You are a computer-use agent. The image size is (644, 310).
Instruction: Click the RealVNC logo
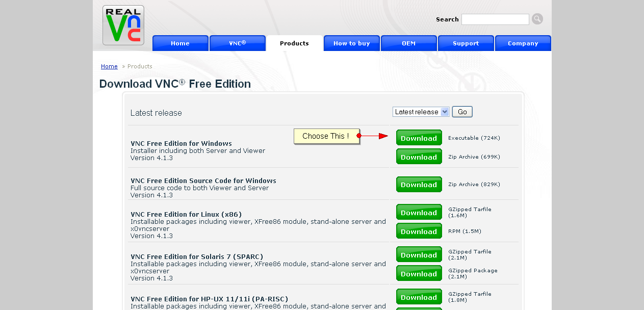123,25
